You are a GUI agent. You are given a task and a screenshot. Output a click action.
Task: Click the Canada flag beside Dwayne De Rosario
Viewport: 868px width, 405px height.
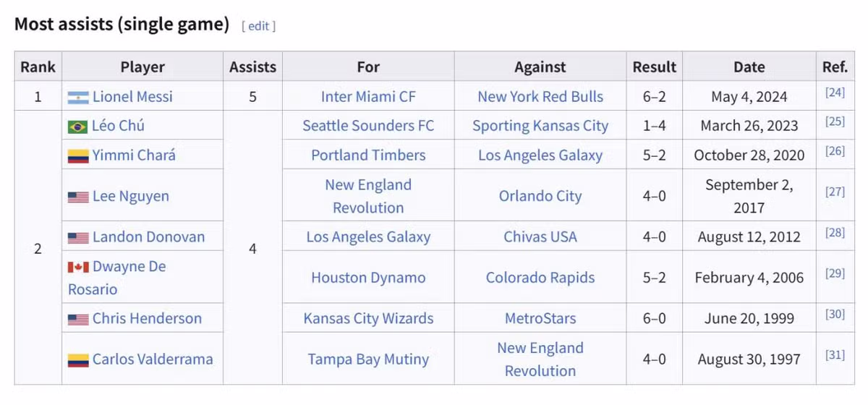tap(78, 267)
